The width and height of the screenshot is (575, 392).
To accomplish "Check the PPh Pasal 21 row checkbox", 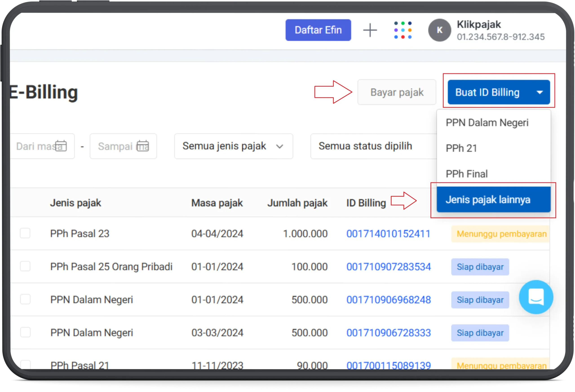I will [25, 365].
